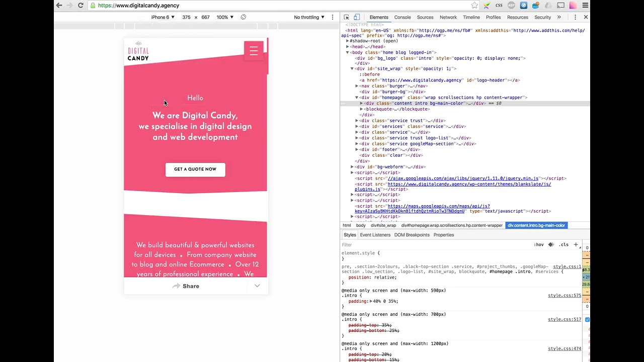
Task: Open style.css:474 source link
Action: [x=565, y=349]
